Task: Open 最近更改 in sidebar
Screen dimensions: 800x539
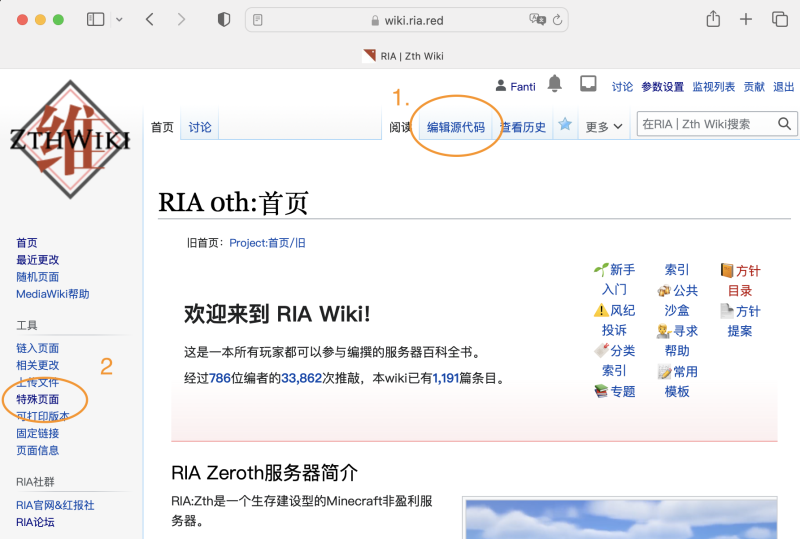Action: [38, 260]
